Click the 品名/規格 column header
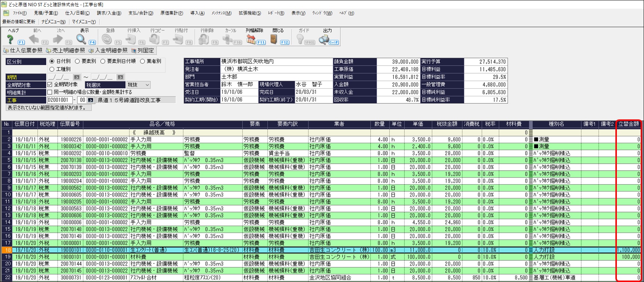Screen dimensions: 644x282 162,124
